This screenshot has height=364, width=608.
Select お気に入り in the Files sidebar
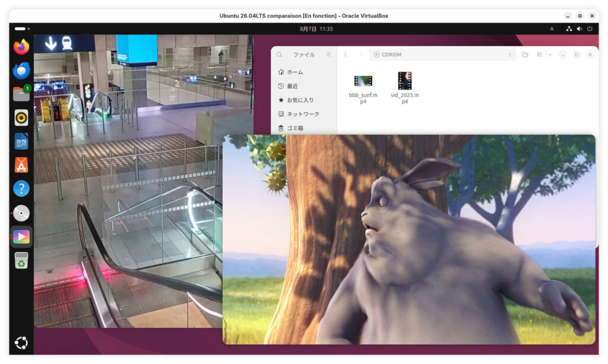303,100
